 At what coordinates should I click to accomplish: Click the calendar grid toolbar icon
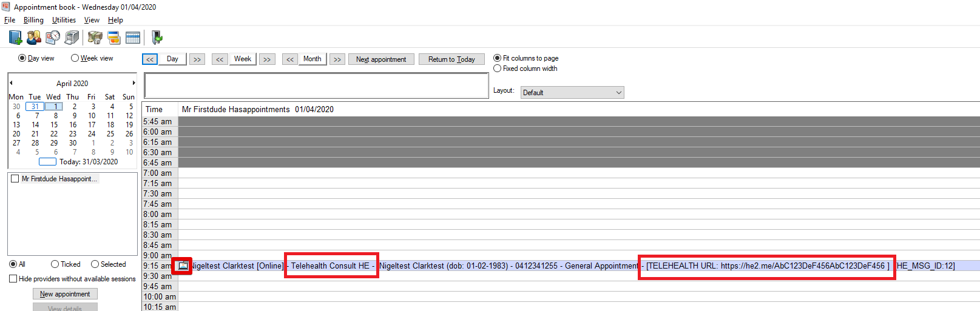[133, 38]
